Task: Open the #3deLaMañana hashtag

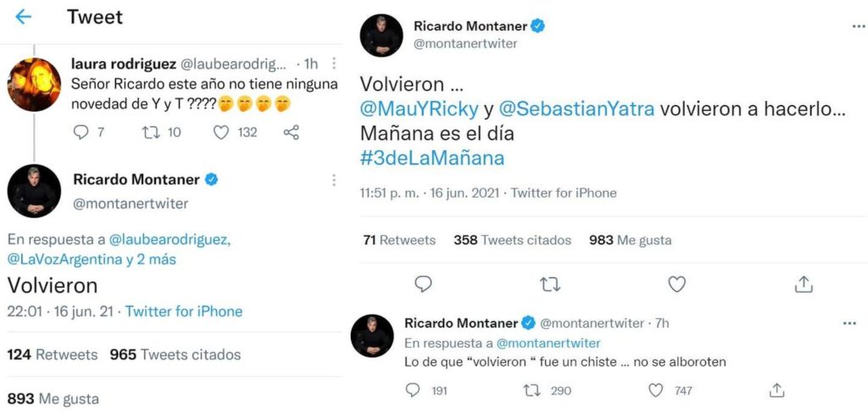Action: 432,157
